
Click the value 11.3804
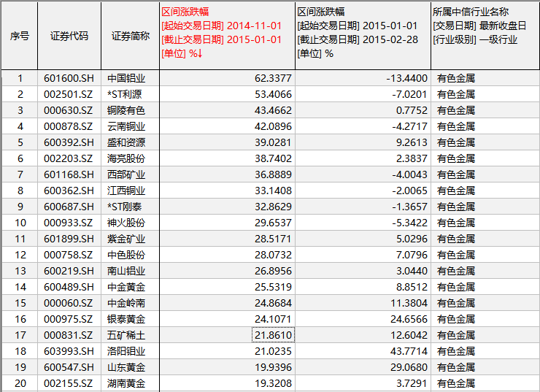pos(409,303)
